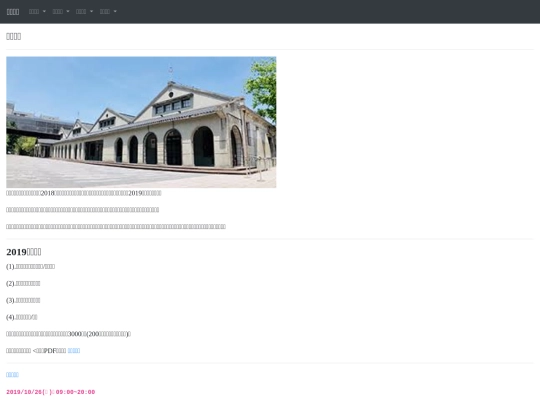The width and height of the screenshot is (540, 405).
Task: Click the blue link above the 2019/10/26 date
Action: pyautogui.click(x=12, y=375)
